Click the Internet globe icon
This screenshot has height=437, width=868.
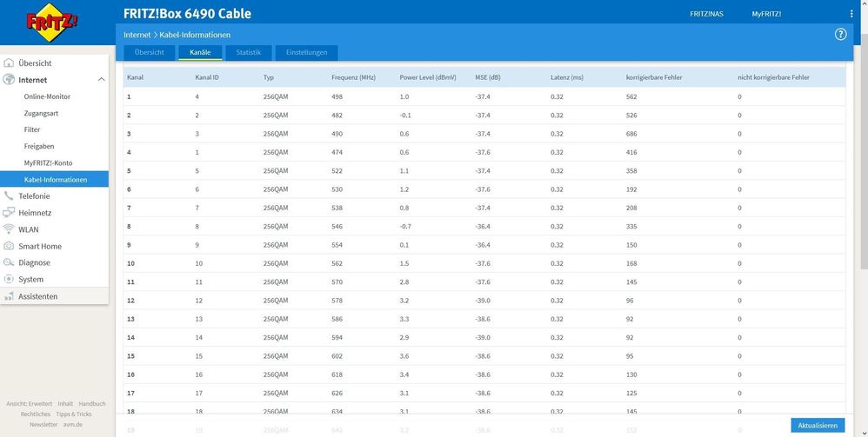pos(9,80)
